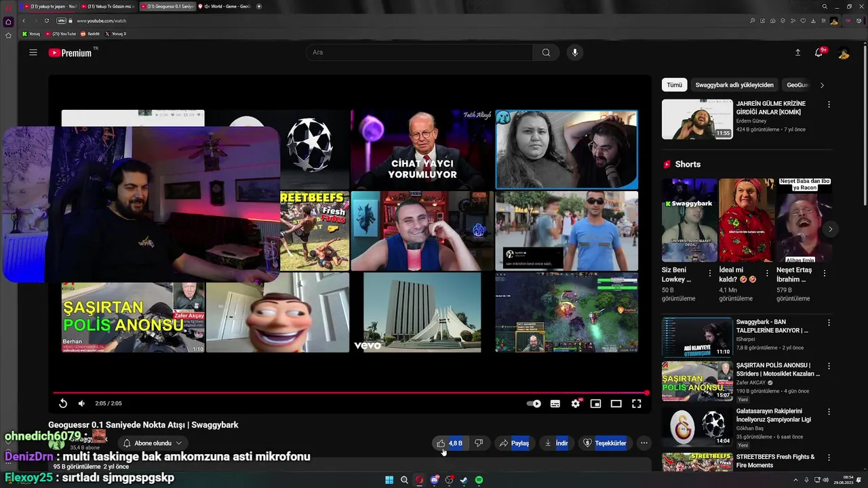The width and height of the screenshot is (868, 488).
Task: Click the Teşekkürler button
Action: (605, 443)
